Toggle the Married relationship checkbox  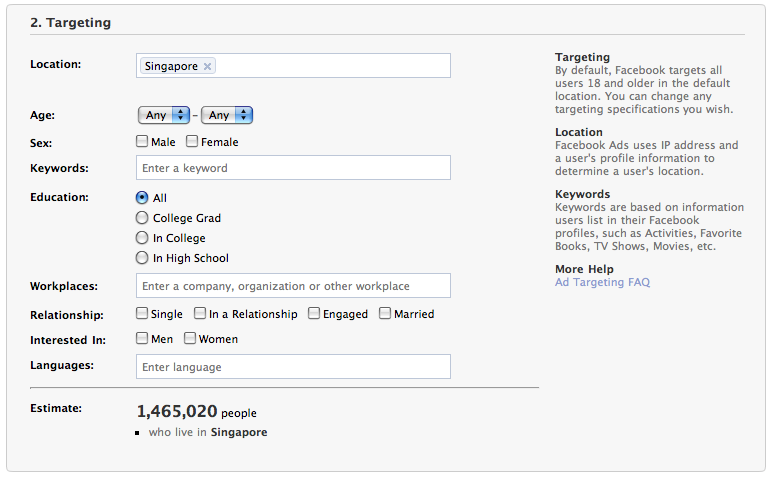click(x=385, y=313)
